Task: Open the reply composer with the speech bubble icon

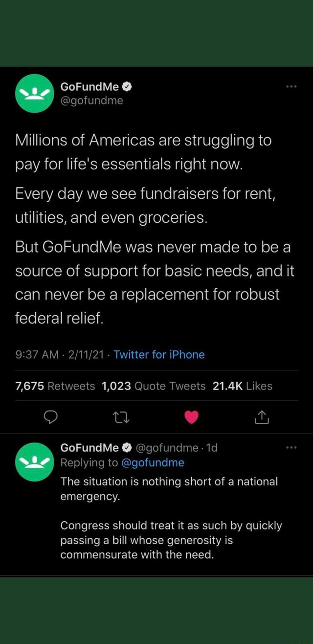Action: tap(51, 417)
